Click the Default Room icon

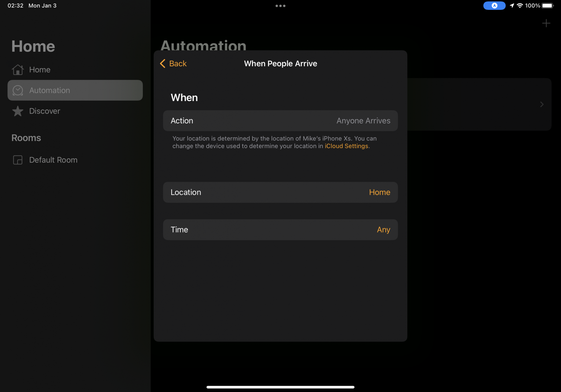point(18,160)
